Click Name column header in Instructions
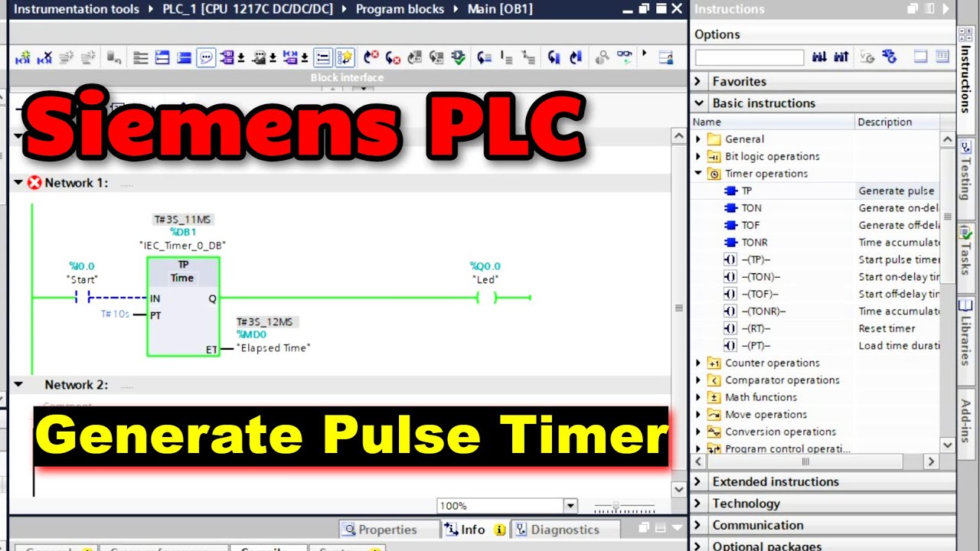Image resolution: width=980 pixels, height=551 pixels. [773, 122]
